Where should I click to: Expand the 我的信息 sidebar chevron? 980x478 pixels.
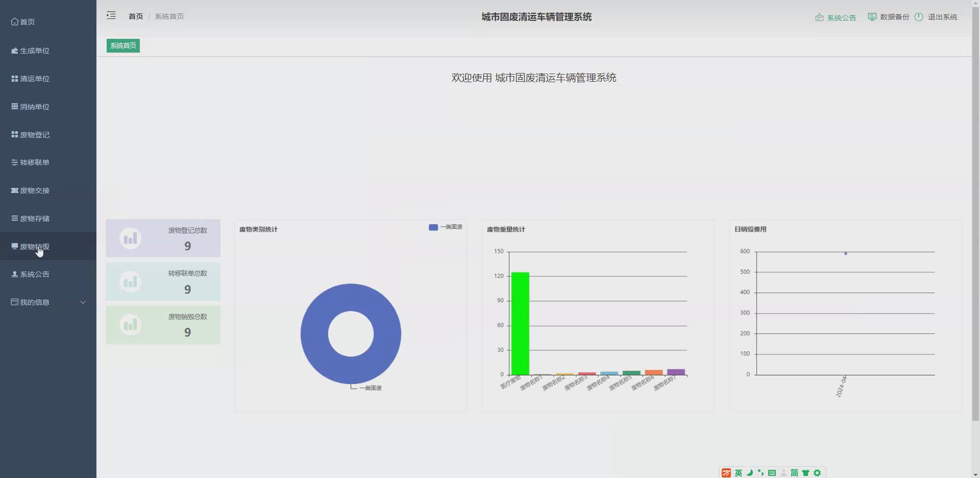(83, 302)
